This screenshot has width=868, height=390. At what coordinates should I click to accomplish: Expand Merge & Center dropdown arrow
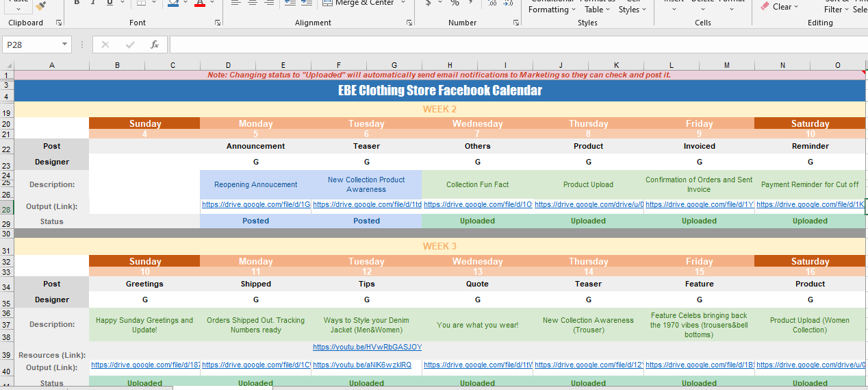(403, 3)
